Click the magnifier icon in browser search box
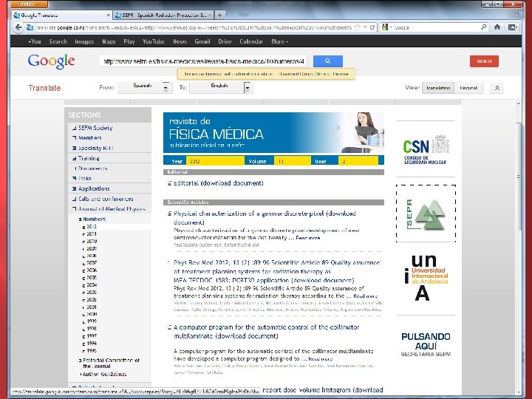Viewport: 532px width, 399px height. 484,27
